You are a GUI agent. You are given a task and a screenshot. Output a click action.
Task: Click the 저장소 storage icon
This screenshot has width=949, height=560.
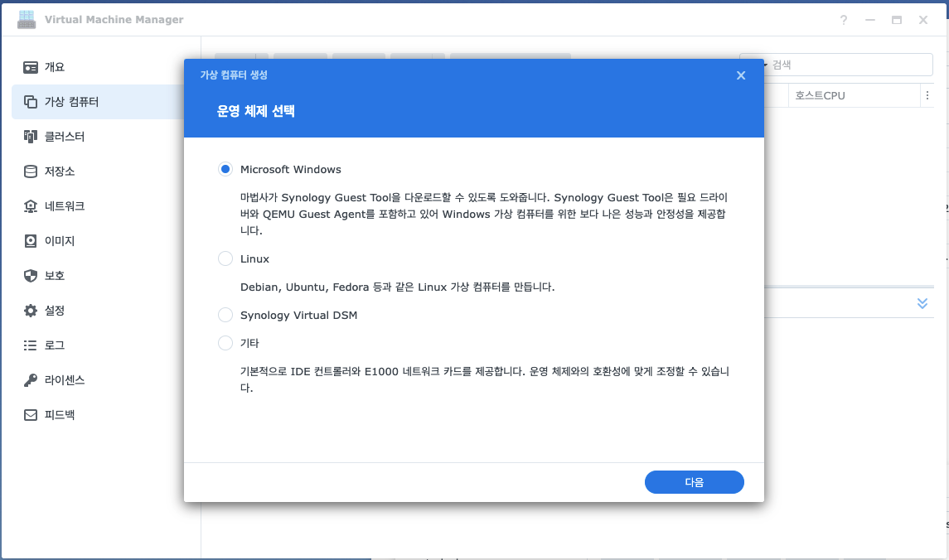click(31, 171)
